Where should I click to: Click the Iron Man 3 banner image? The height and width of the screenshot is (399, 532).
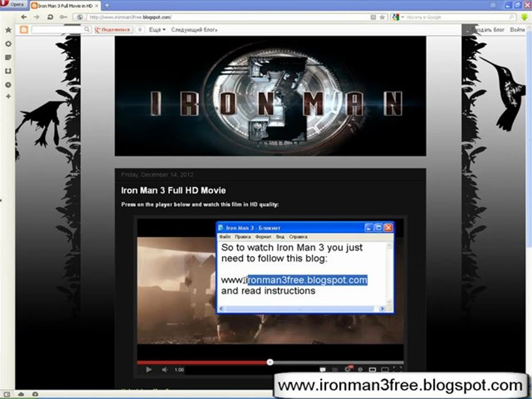(x=270, y=96)
